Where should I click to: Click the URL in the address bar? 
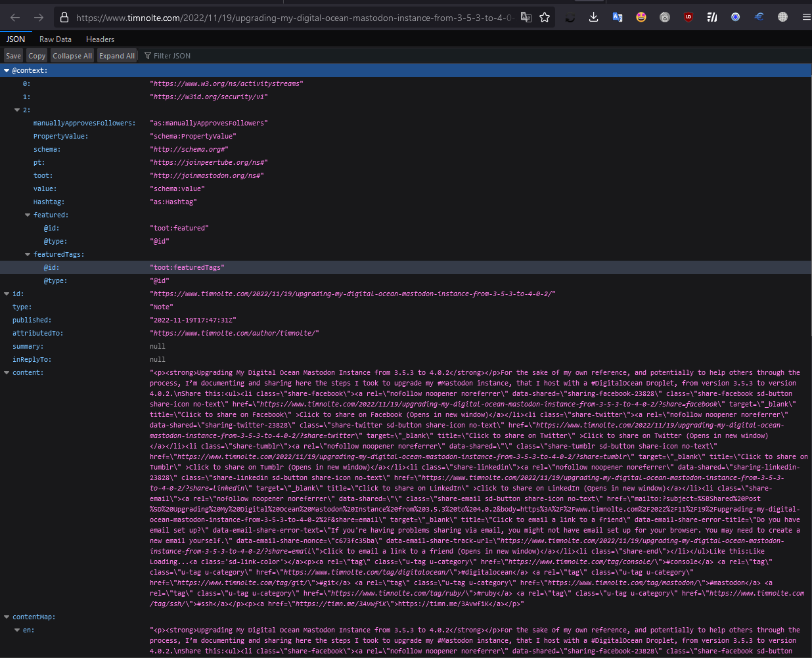[295, 18]
